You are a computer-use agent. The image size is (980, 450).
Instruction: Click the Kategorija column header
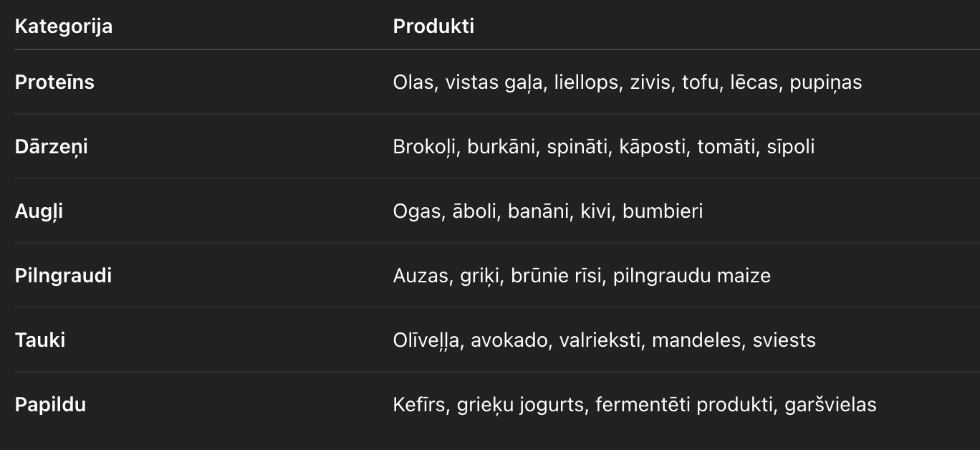(x=64, y=27)
